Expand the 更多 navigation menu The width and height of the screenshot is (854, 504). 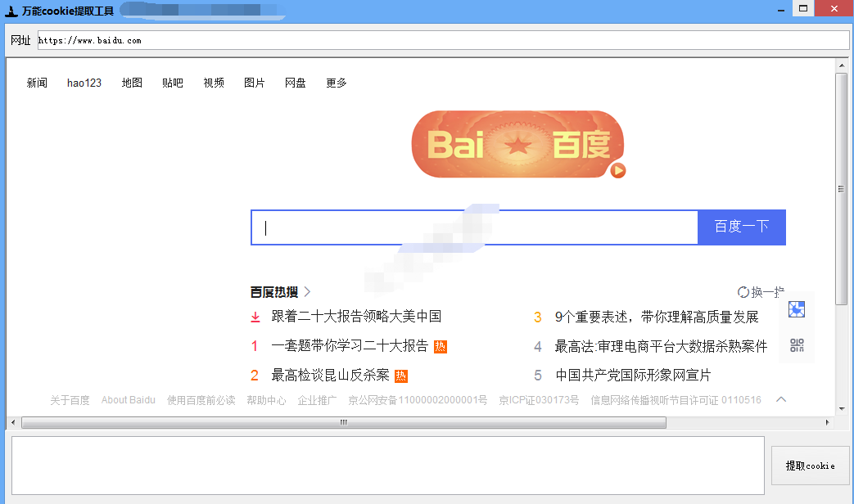(x=336, y=83)
